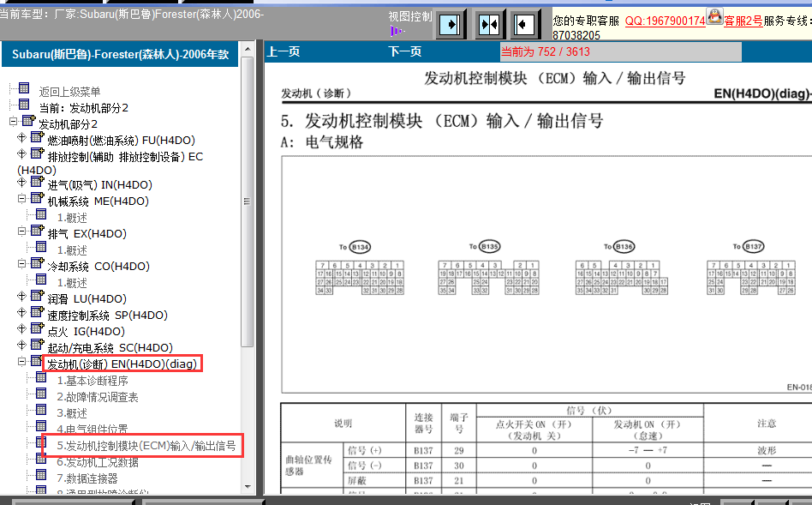Screen dimensions: 812x505
Task: Click the book icon for 进气(吸气) IN(H4DO)
Action: click(x=38, y=182)
